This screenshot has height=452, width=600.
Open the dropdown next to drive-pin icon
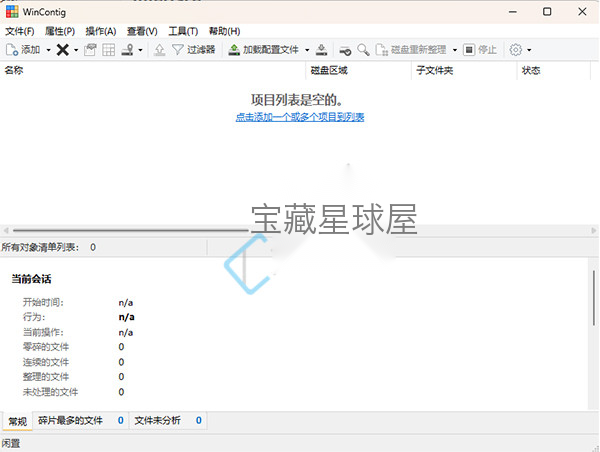[x=140, y=50]
